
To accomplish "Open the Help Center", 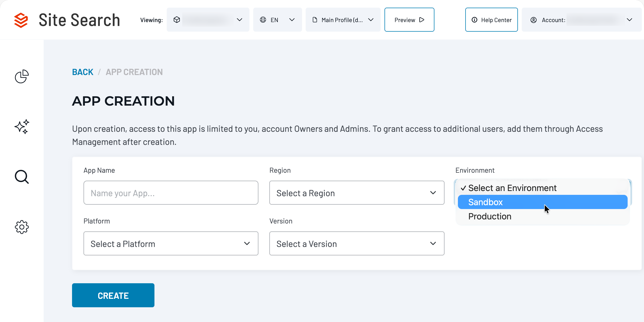I will click(491, 20).
